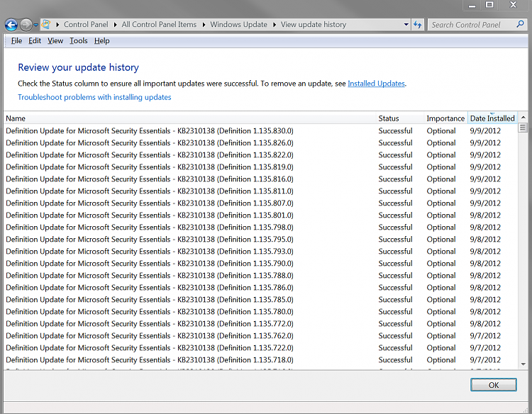Select View update history breadcrumb
This screenshot has height=414, width=532.
coord(314,24)
